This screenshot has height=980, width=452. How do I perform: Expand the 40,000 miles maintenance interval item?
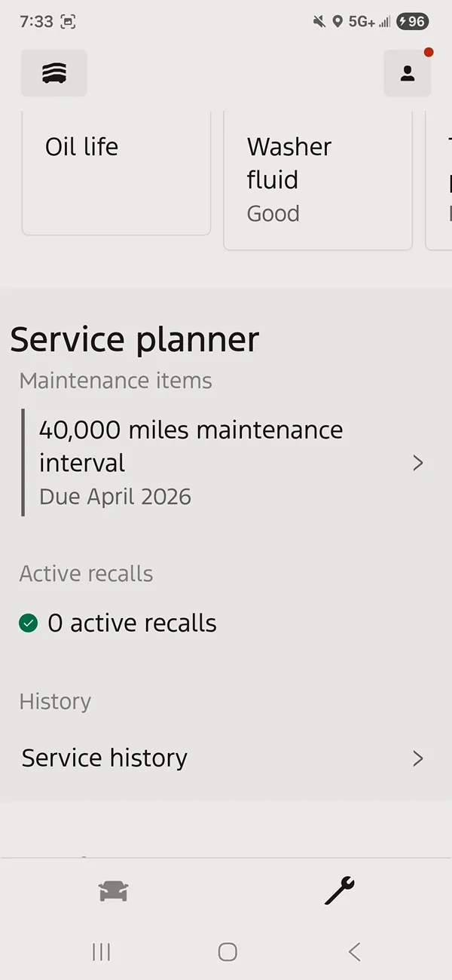(418, 463)
